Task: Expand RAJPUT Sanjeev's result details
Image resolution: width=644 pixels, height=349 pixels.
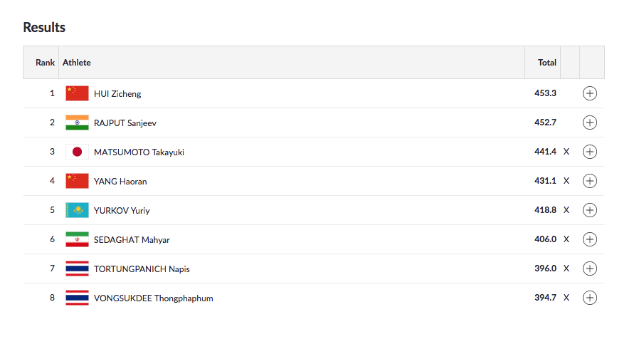Action: (x=589, y=123)
